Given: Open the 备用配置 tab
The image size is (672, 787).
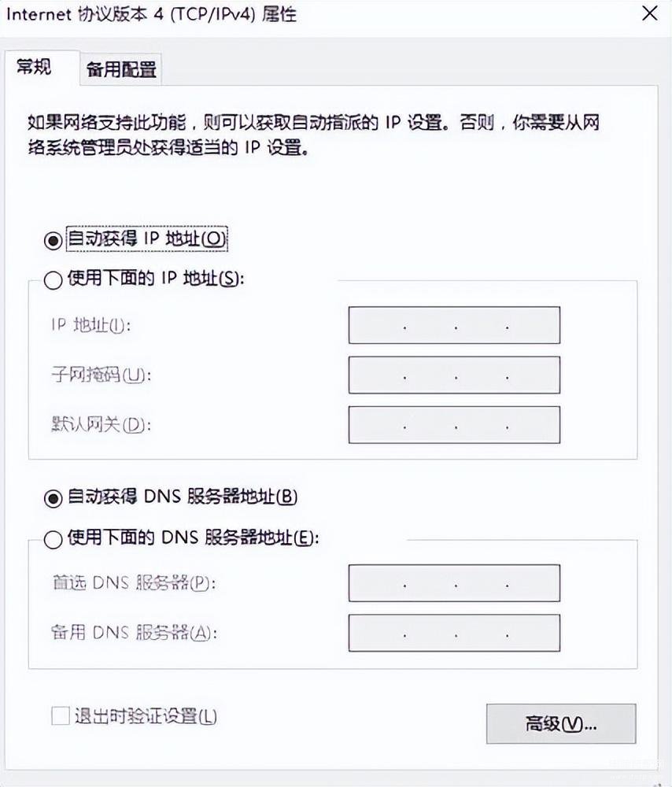Looking at the screenshot, I should pyautogui.click(x=122, y=69).
